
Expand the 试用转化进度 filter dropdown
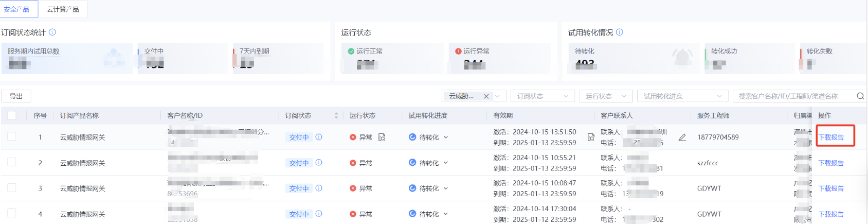click(x=682, y=96)
